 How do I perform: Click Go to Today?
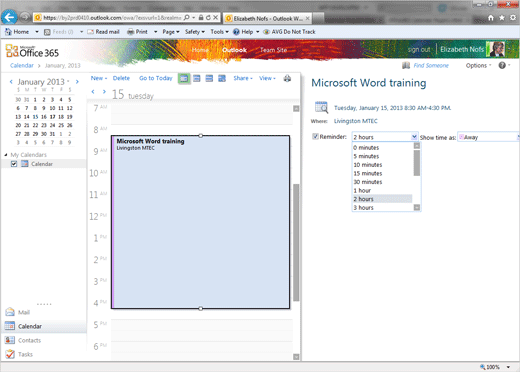tap(156, 78)
